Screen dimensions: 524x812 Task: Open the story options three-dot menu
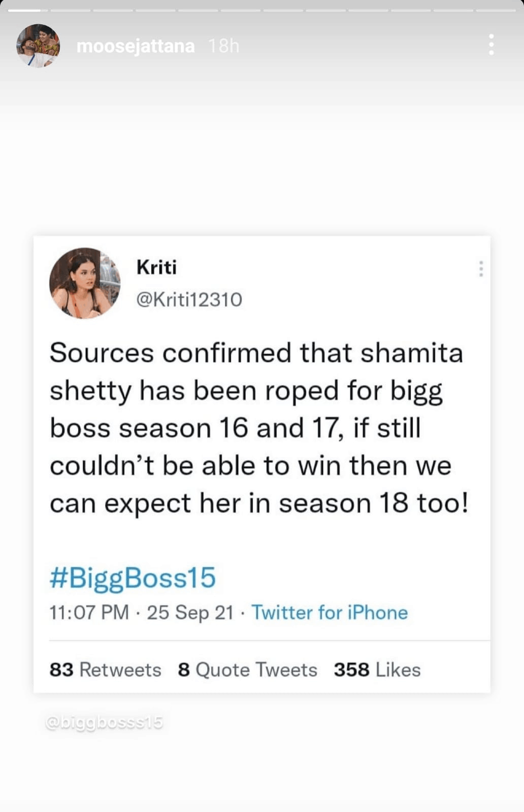tap(491, 45)
